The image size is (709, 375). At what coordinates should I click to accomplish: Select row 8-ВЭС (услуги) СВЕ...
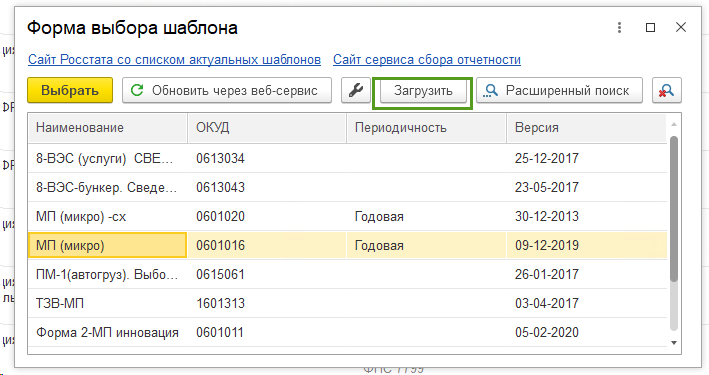347,158
